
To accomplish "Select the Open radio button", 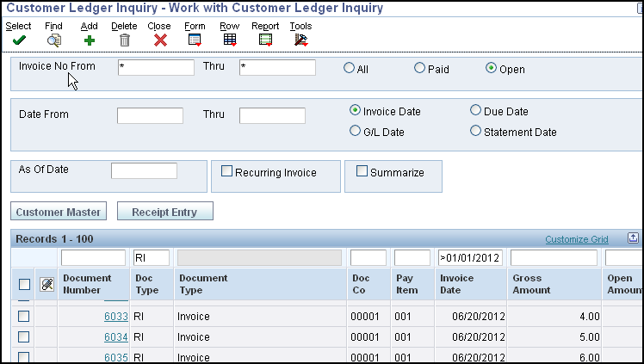I will (x=491, y=68).
